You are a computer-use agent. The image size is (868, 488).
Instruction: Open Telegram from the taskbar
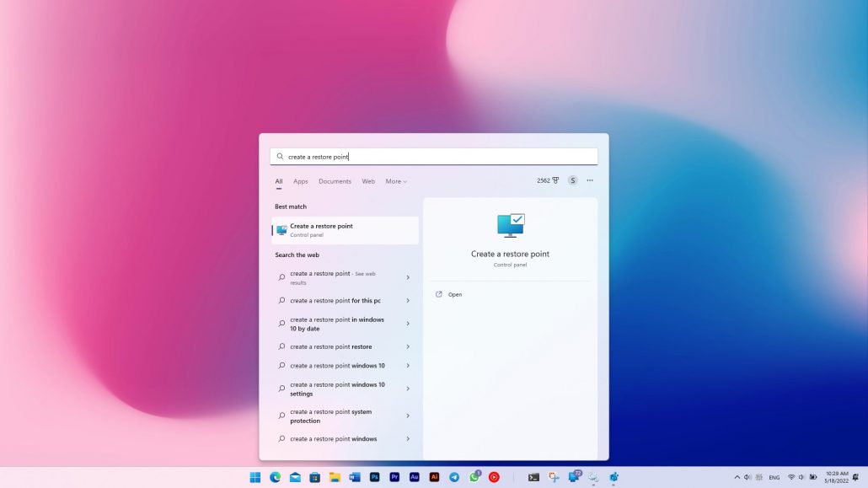tap(454, 477)
